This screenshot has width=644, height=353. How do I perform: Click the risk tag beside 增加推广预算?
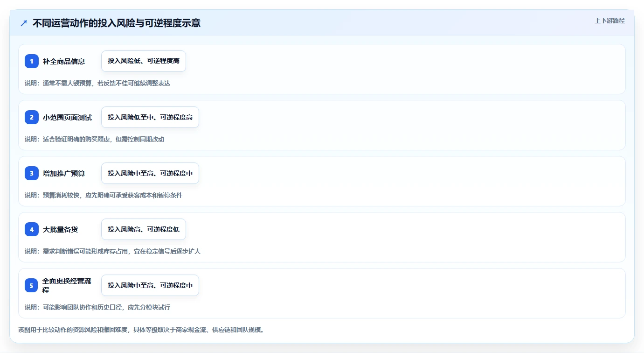[x=150, y=173]
